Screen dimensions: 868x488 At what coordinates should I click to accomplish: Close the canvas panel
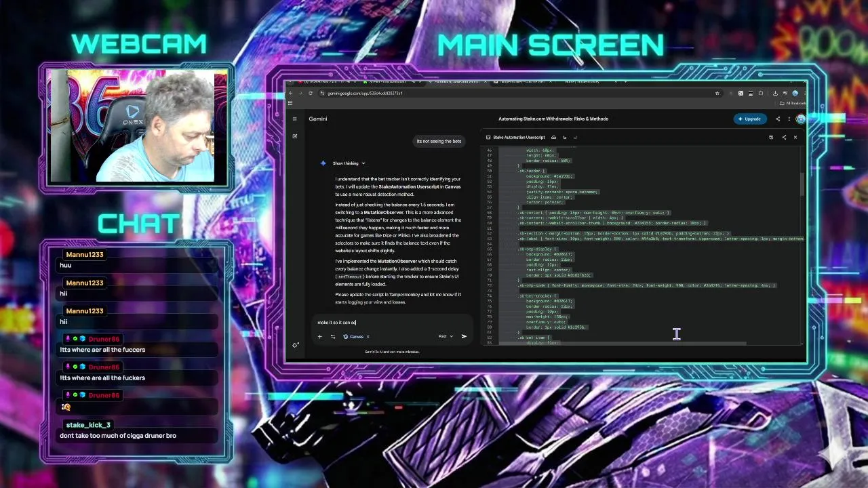795,137
